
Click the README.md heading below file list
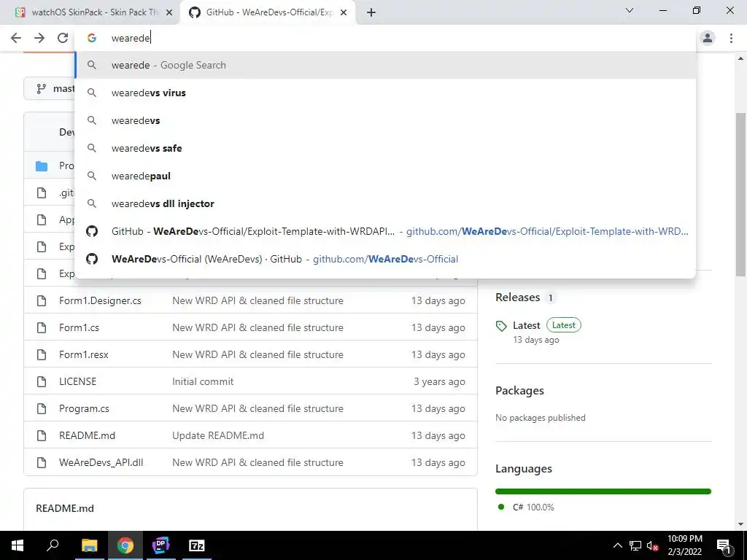pos(65,508)
